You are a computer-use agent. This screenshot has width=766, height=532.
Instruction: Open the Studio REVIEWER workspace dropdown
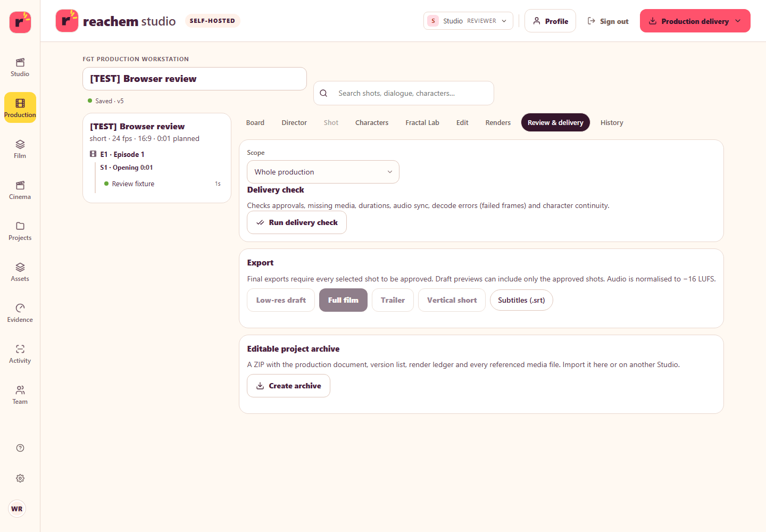[468, 21]
